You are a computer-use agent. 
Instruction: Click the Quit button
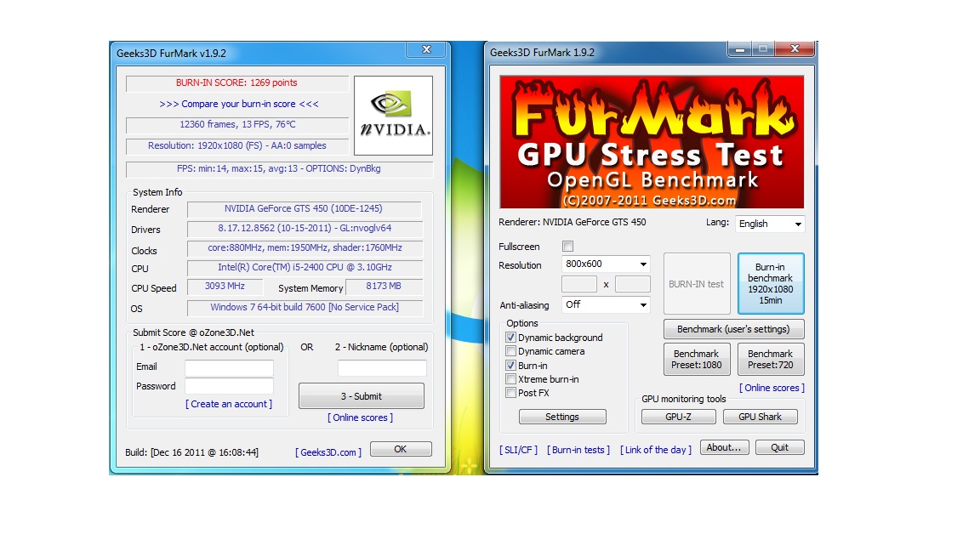click(x=779, y=447)
